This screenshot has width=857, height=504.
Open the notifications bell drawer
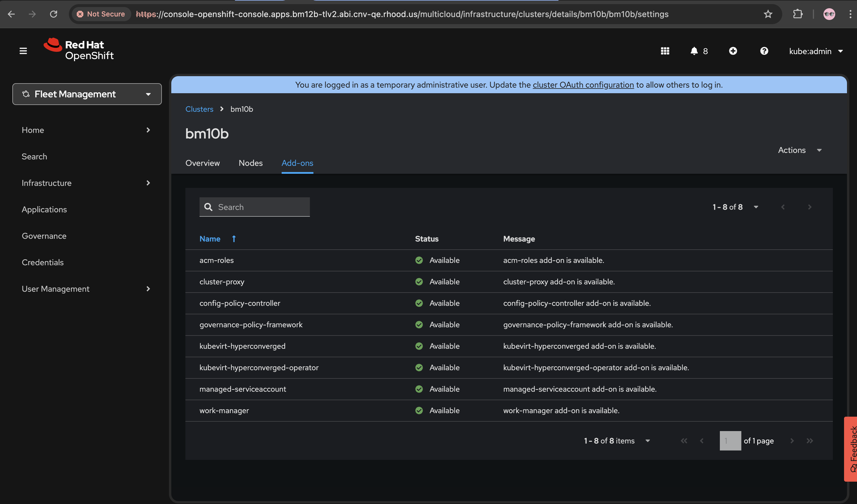point(698,51)
